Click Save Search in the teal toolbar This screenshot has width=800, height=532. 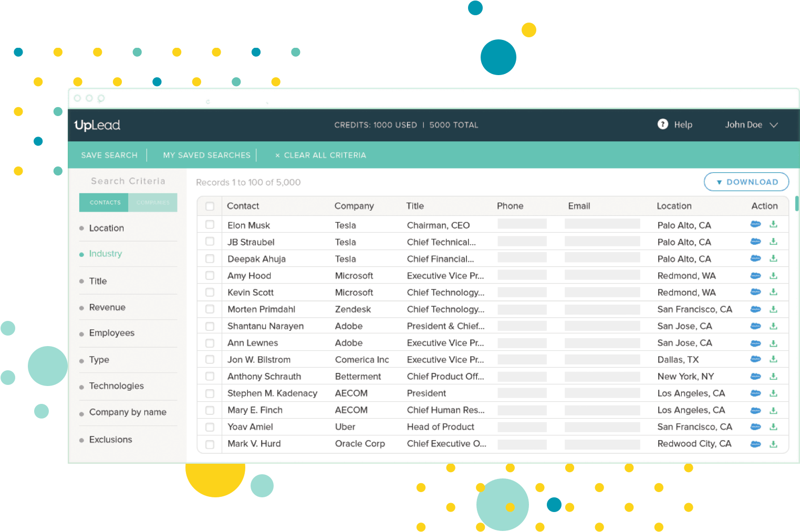point(109,155)
